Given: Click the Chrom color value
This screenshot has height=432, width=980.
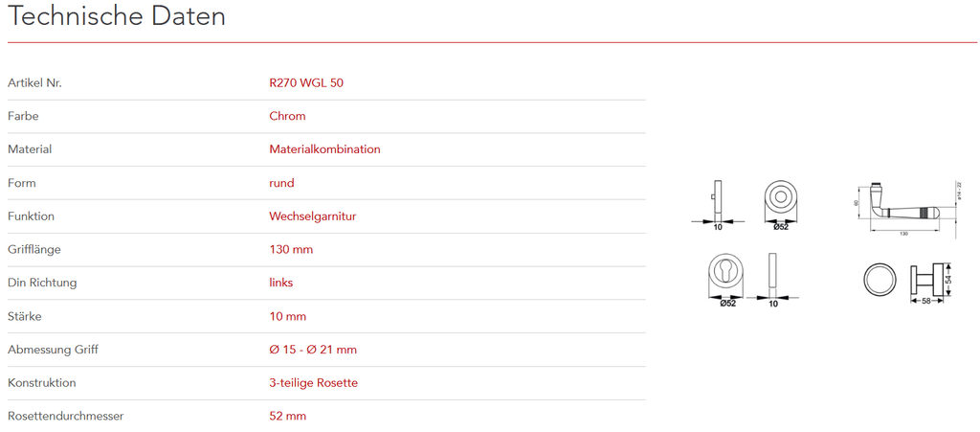Looking at the screenshot, I should [287, 116].
